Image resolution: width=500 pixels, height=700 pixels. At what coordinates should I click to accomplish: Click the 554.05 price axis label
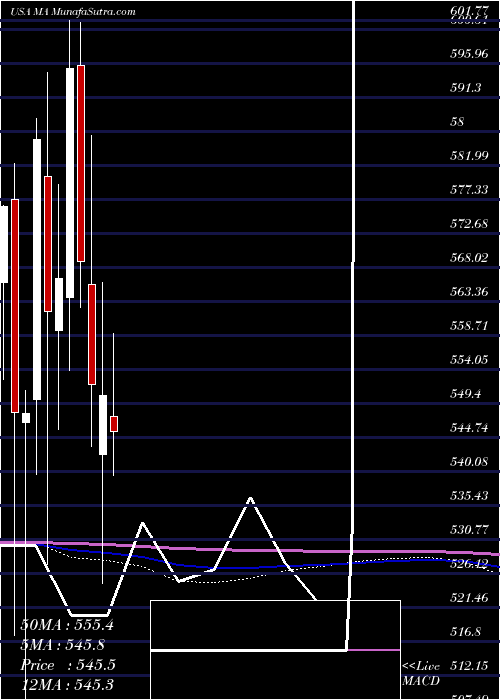468,359
